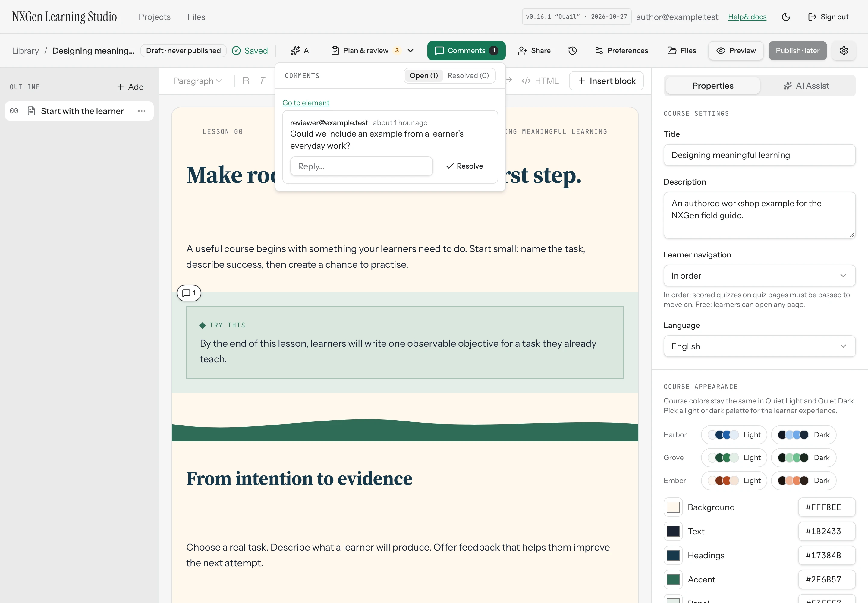868x603 pixels.
Task: Select Harbor Light palette
Action: [x=734, y=435]
